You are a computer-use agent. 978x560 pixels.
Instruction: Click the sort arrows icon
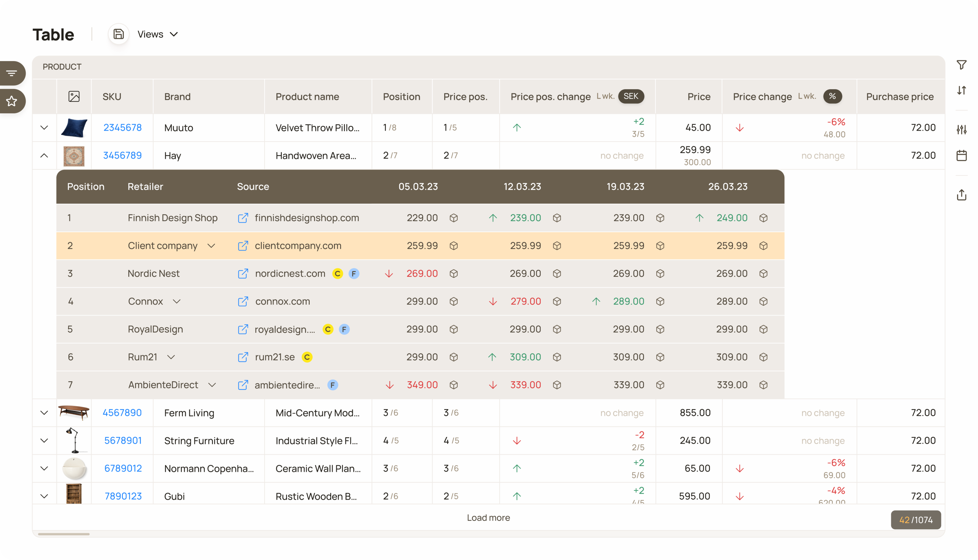(961, 90)
